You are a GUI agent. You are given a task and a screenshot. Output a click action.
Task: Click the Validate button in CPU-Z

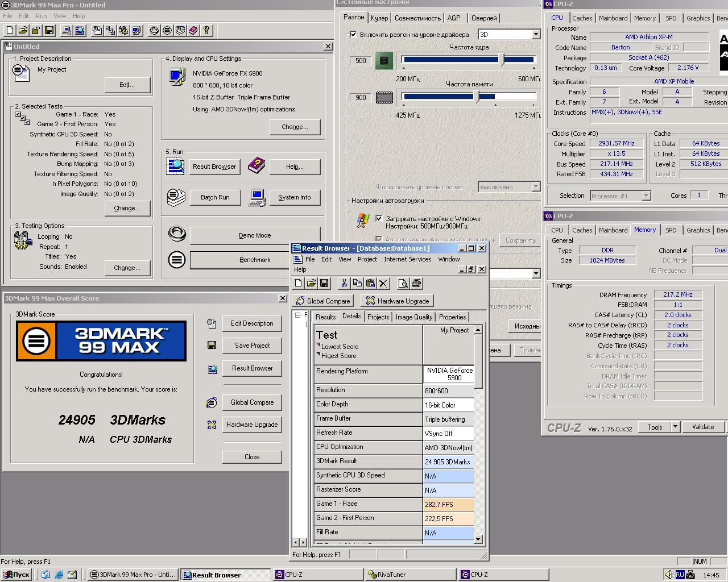coord(703,427)
